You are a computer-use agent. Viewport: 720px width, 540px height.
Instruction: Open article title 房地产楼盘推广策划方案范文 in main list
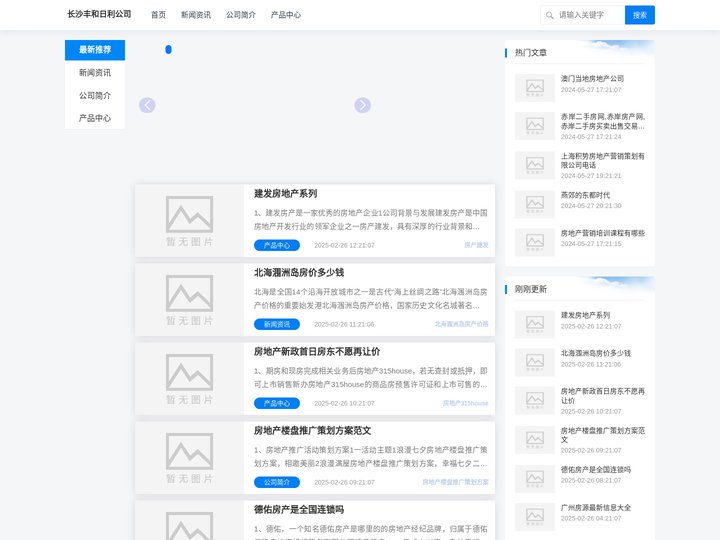[x=312, y=430]
